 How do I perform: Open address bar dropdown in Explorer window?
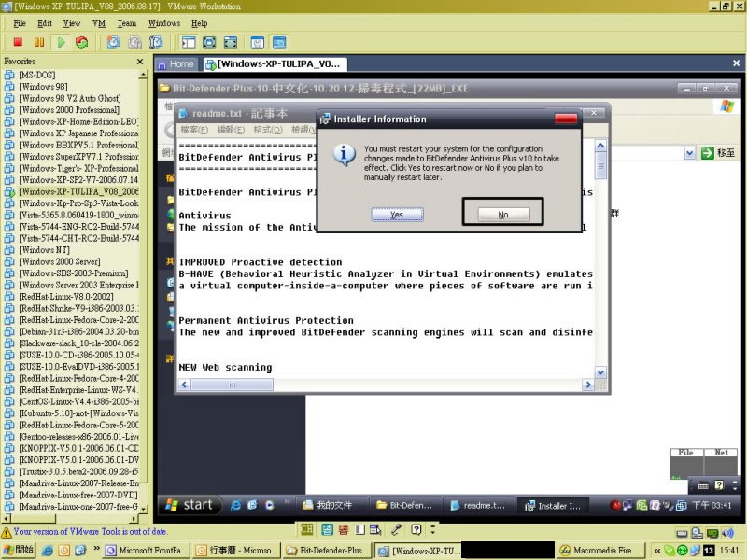[x=689, y=153]
